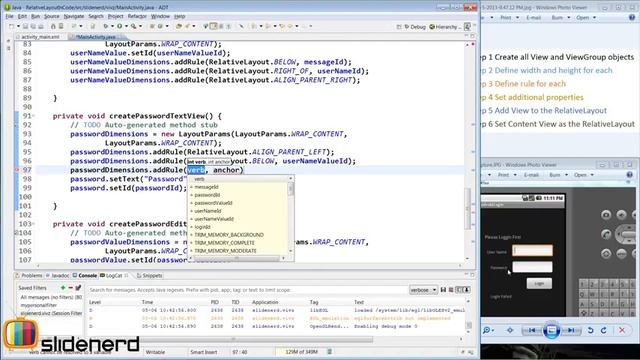Edit the selected LogCat filter icon
Image resolution: width=640 pixels, height=360 pixels.
[78, 288]
